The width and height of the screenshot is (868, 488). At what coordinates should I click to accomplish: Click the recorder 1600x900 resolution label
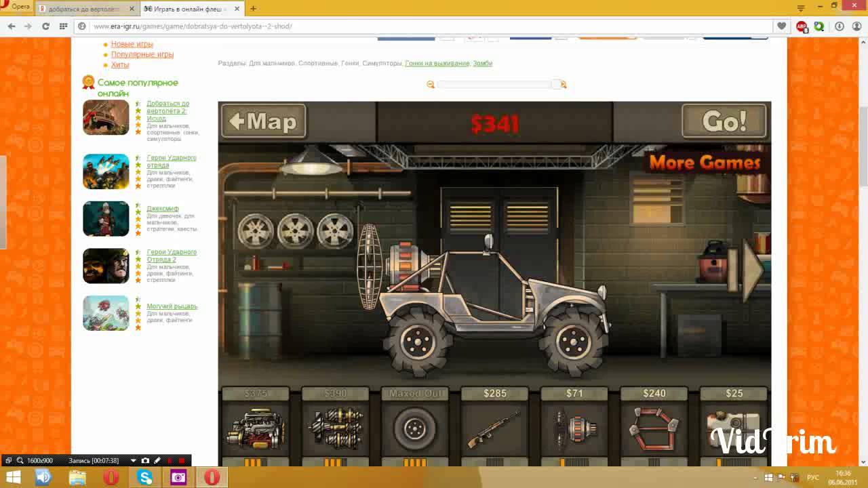tap(40, 461)
